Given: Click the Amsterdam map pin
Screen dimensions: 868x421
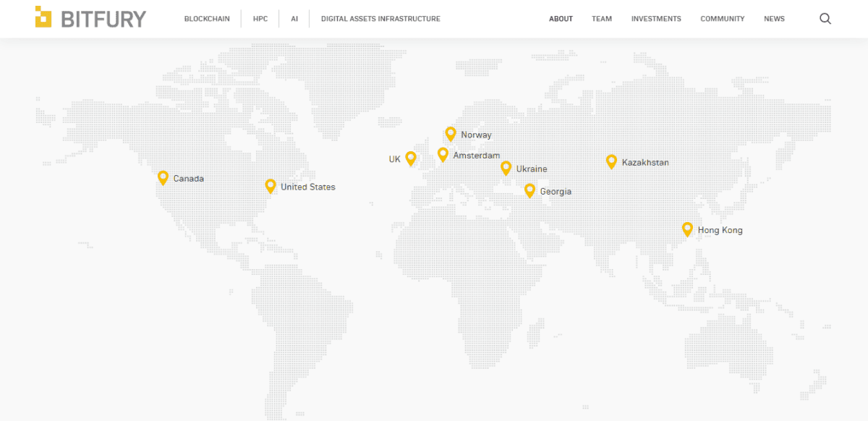Looking at the screenshot, I should pyautogui.click(x=443, y=155).
